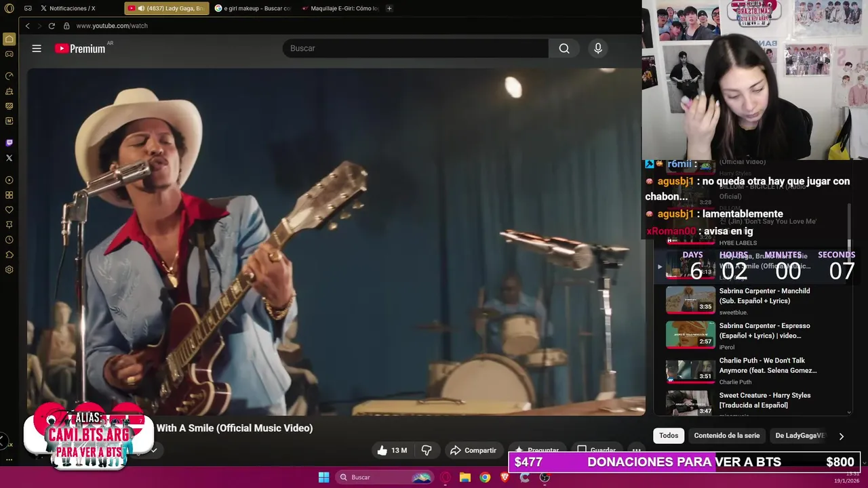
Task: Share the video with Compartir
Action: point(473,450)
